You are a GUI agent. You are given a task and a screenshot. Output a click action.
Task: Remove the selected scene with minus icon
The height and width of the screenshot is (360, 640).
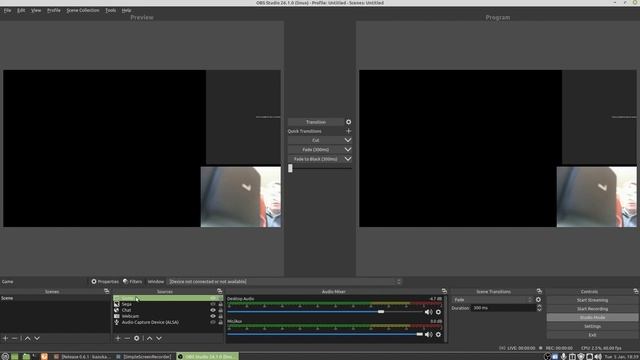[14, 338]
